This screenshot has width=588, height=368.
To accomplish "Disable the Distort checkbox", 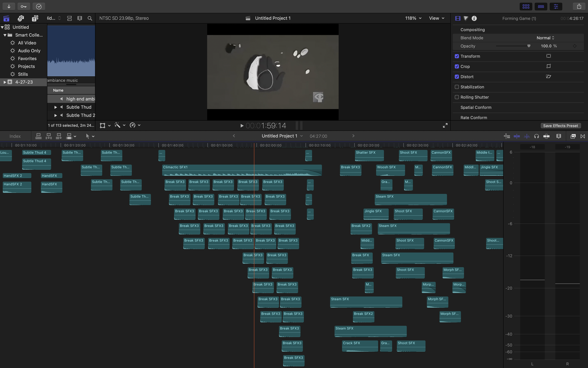I will (x=457, y=77).
